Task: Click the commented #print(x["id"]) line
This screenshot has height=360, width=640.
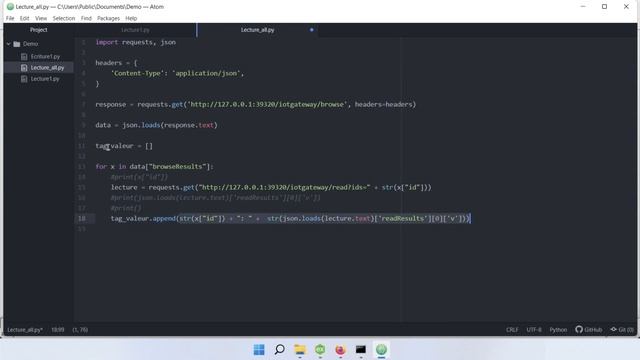Action: click(x=139, y=177)
